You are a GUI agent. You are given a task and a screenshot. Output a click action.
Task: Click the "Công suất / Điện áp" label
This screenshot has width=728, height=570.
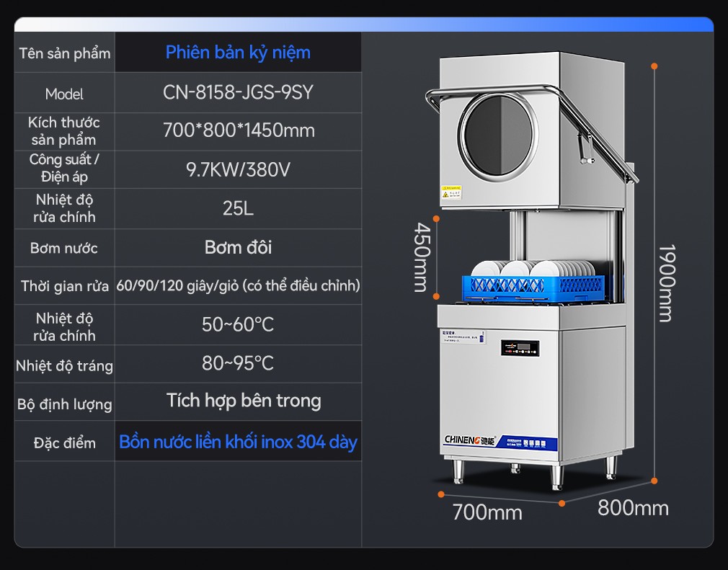point(64,168)
